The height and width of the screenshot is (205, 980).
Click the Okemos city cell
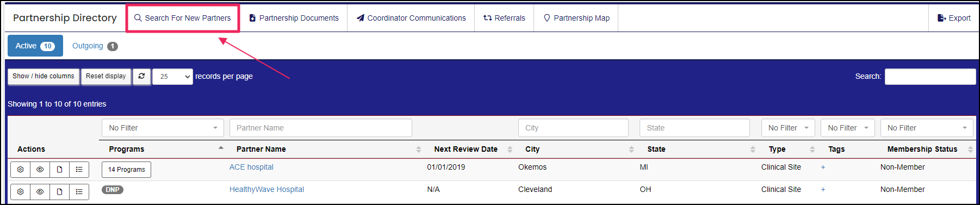pyautogui.click(x=532, y=167)
